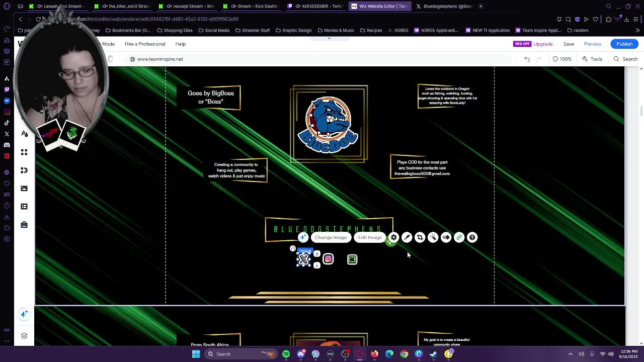The image size is (644, 362).
Task: Open the Tools menu
Action: [592, 59]
